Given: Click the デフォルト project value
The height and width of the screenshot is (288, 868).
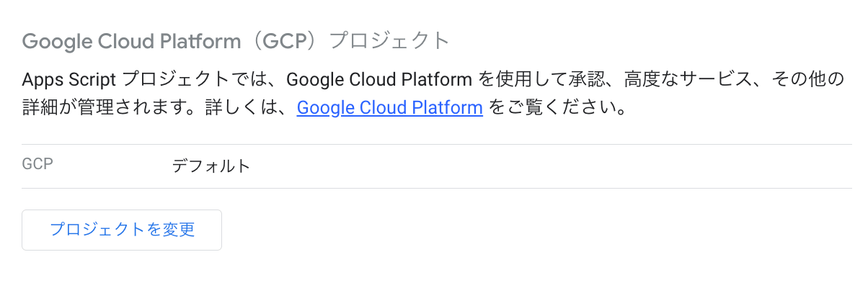Looking at the screenshot, I should [211, 166].
